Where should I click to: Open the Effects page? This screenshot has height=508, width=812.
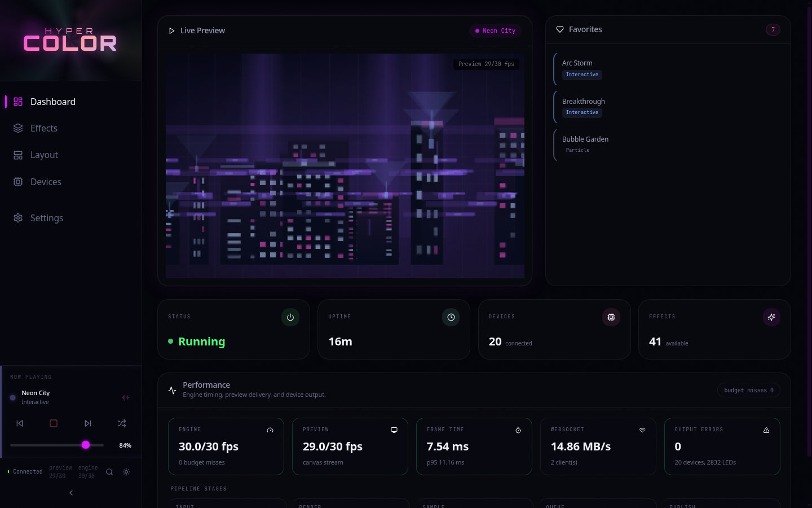click(70, 128)
